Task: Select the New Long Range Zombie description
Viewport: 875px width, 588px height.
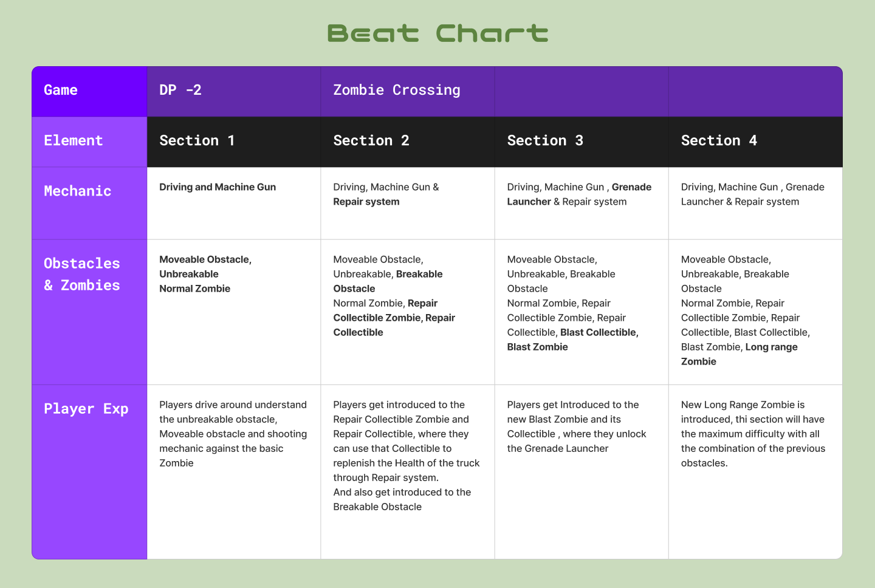Action: click(753, 434)
